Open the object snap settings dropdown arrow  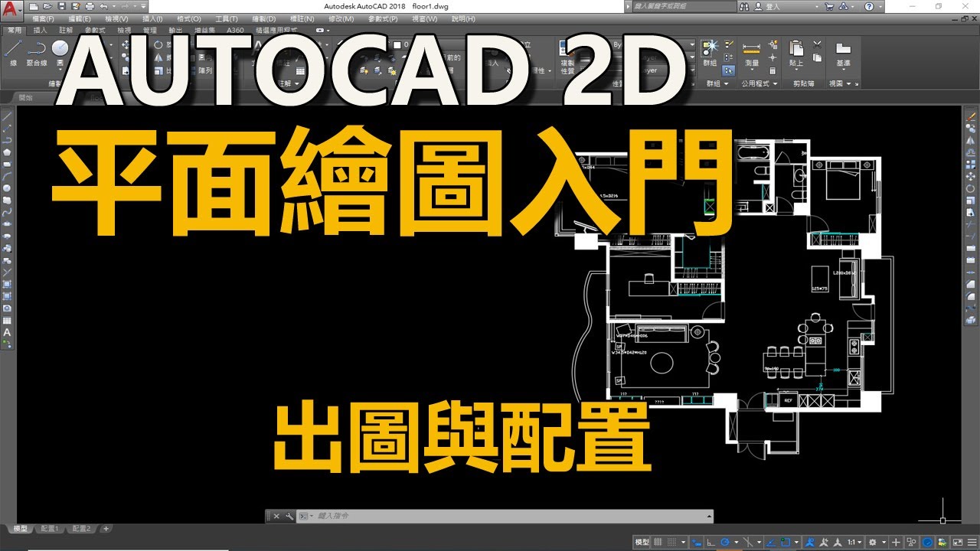point(796,541)
